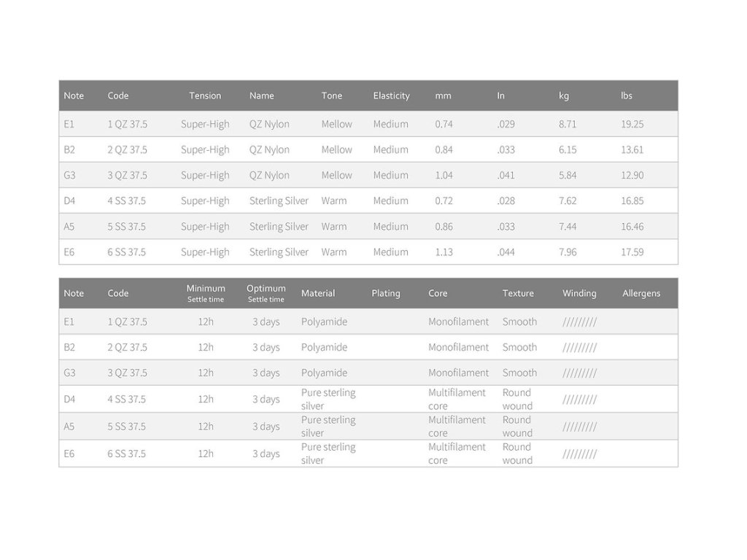The width and height of the screenshot is (747, 560).
Task: Click the Minimum Settle time header
Action: click(206, 293)
